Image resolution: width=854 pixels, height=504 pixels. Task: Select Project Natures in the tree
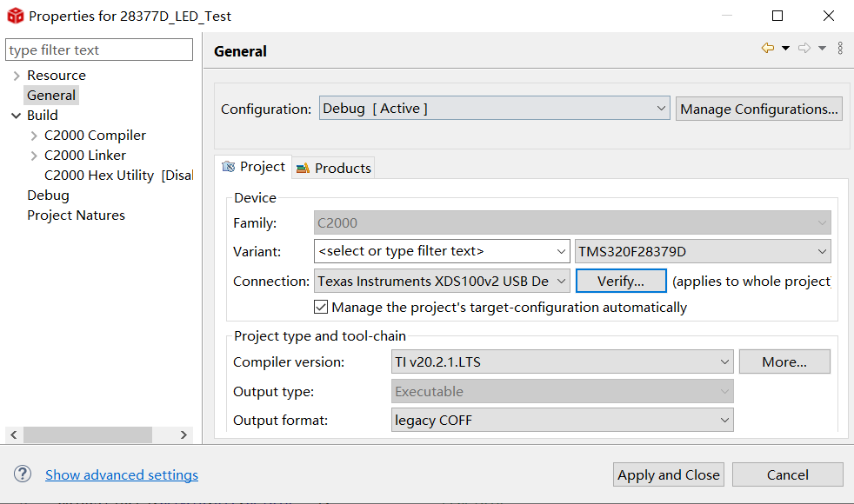76,216
